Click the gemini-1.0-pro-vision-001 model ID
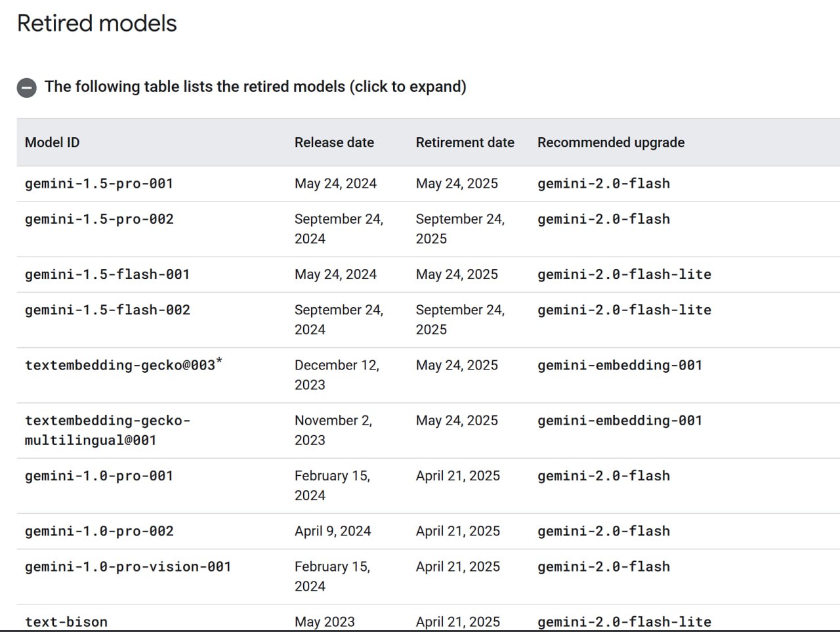This screenshot has height=632, width=840. click(128, 566)
